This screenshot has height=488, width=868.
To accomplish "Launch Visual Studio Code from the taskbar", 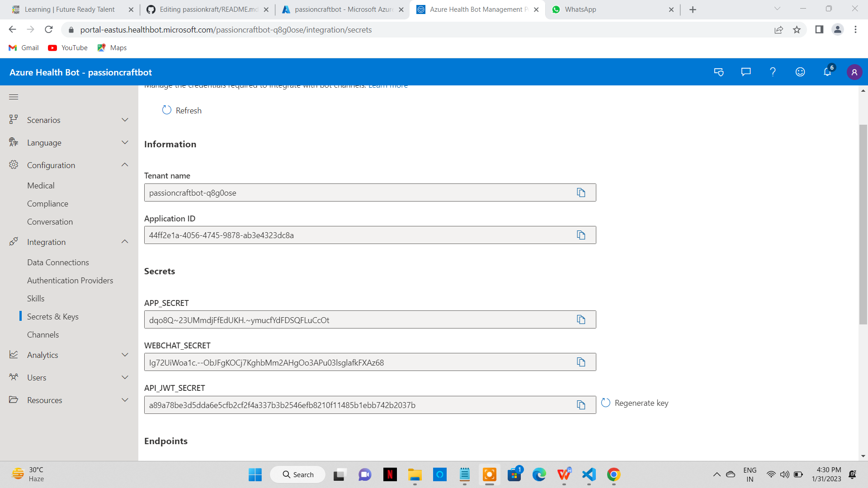I will point(588,474).
